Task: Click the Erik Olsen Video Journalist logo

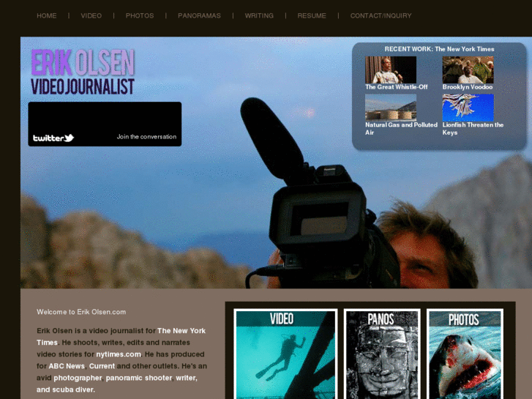Action: pyautogui.click(x=83, y=72)
